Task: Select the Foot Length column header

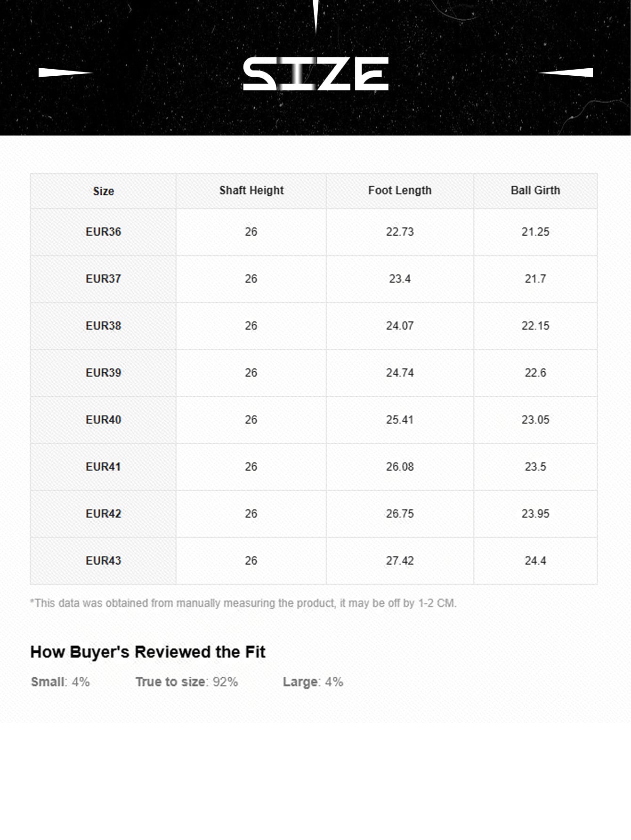Action: click(400, 191)
